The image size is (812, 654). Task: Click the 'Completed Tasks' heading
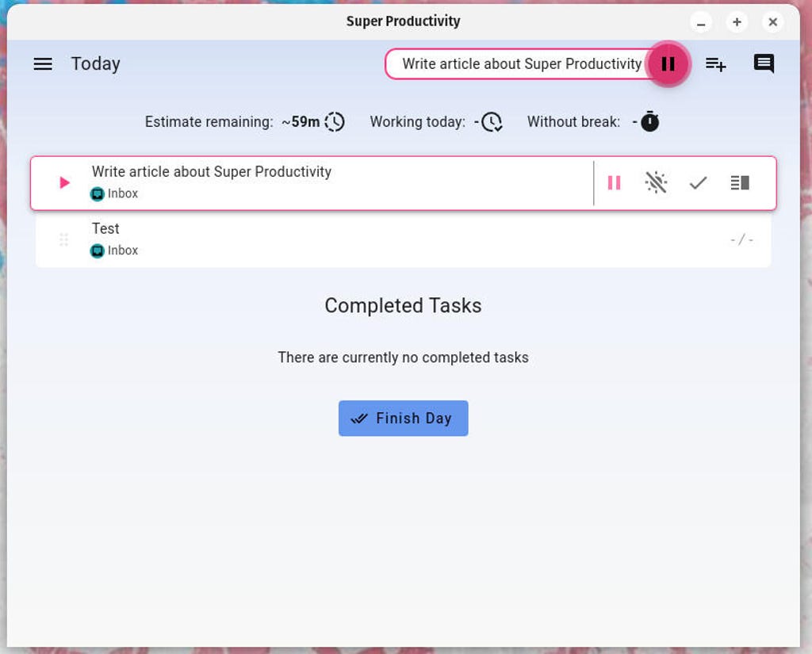404,305
